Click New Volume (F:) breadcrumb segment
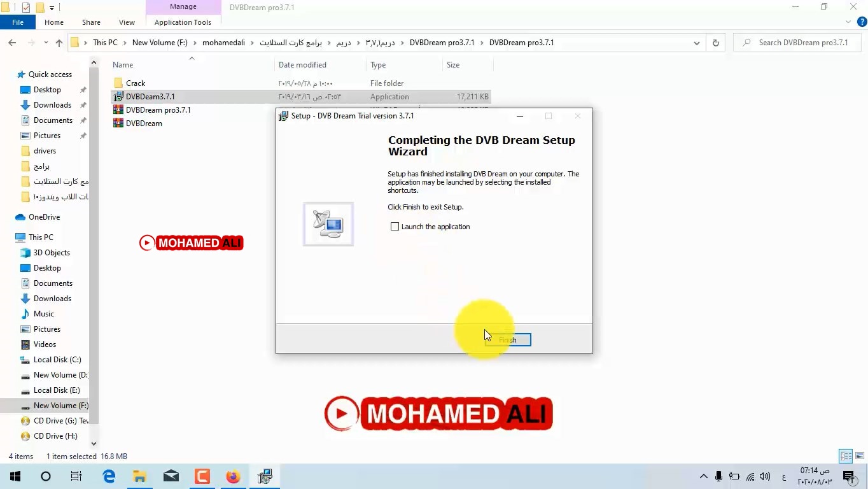Viewport: 868px width, 489px height. [160, 43]
